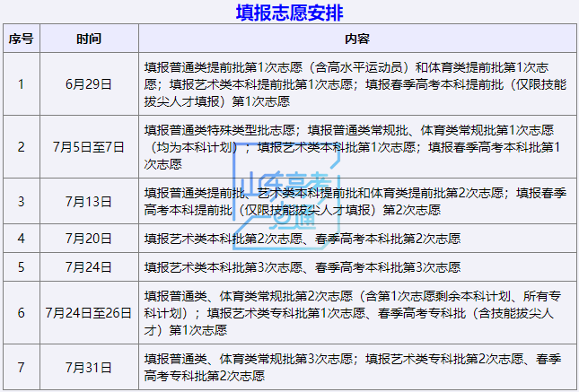Select the 7月13日 date cell
The height and width of the screenshot is (392, 579).
89,201
